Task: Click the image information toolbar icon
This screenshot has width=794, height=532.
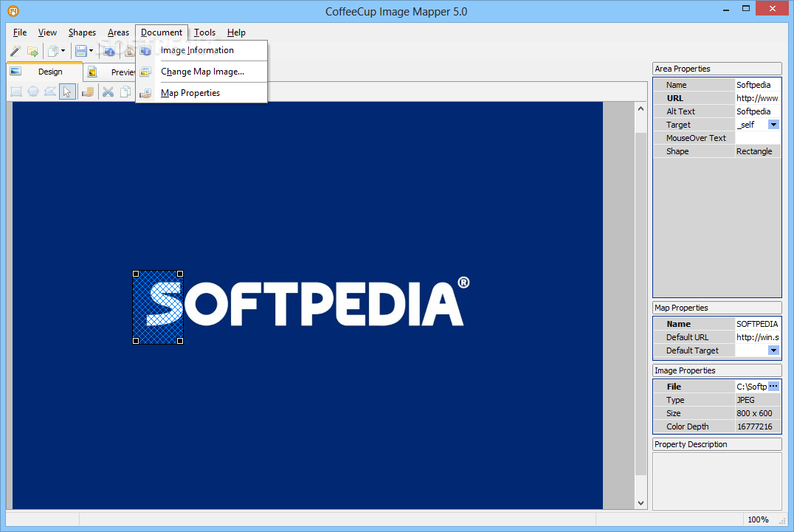Action: pyautogui.click(x=109, y=51)
